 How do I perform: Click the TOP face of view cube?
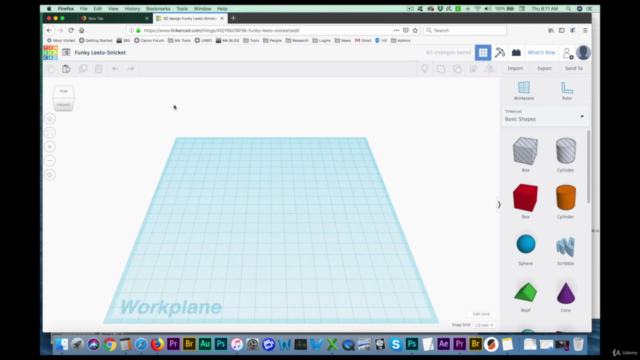[64, 91]
